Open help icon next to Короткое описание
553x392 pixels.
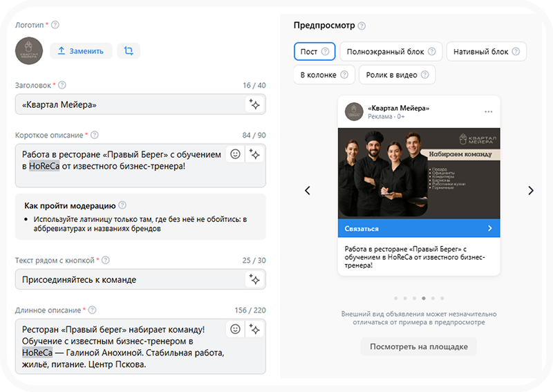click(x=95, y=135)
